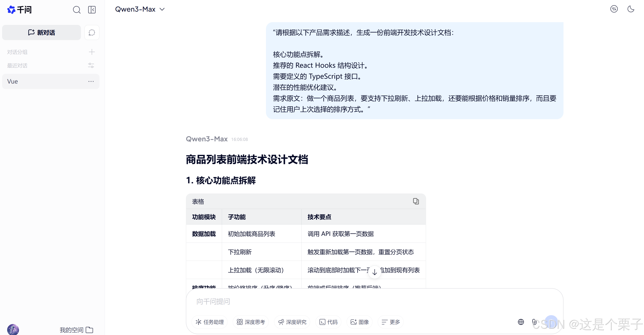Toggle dark mode with the moon icon

631,9
